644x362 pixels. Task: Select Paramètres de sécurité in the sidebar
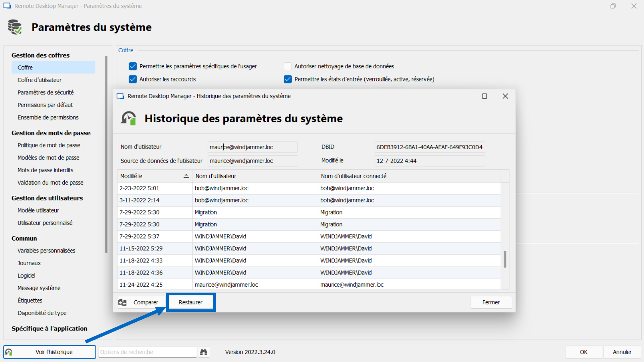point(46,92)
